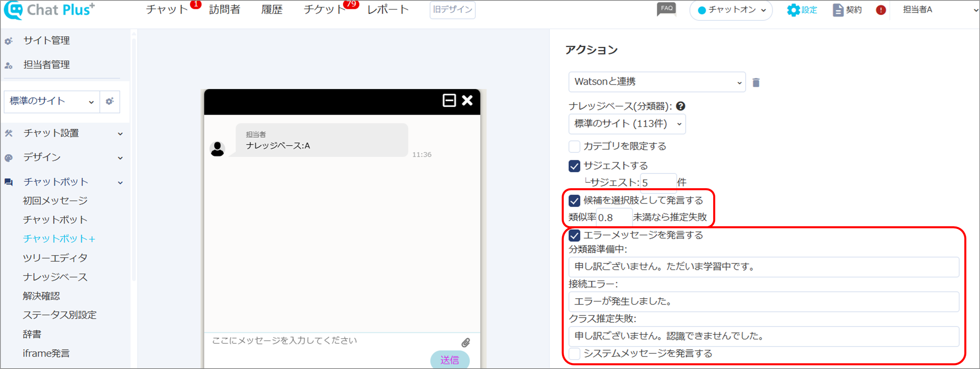Click the chat message input placeholder
The height and width of the screenshot is (369, 980).
284,340
